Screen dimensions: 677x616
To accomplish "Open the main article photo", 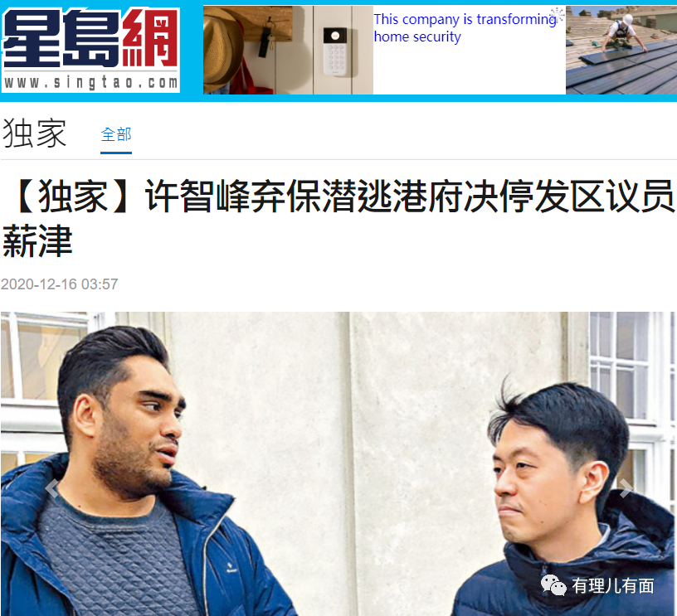I will (x=338, y=463).
